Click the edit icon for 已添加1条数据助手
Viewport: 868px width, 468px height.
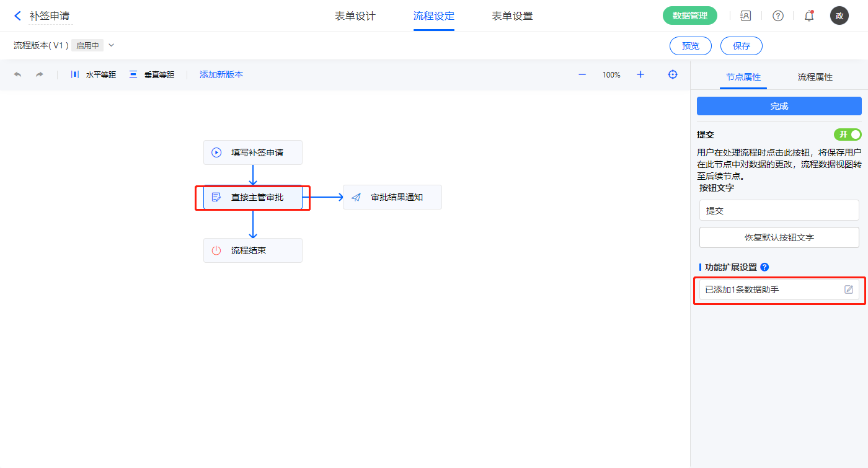coord(849,289)
